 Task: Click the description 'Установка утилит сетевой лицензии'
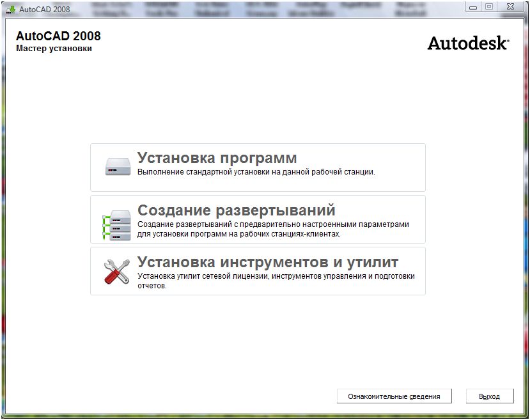click(x=276, y=281)
